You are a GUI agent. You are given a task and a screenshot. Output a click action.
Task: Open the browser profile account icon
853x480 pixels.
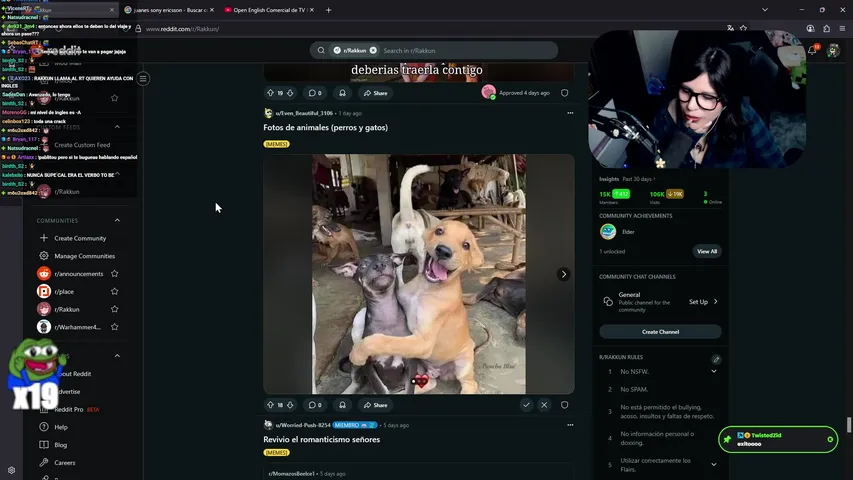(811, 28)
